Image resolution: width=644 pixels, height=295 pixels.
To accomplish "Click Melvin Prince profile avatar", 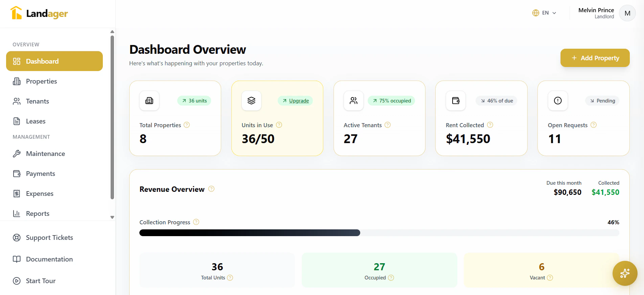I will point(627,13).
